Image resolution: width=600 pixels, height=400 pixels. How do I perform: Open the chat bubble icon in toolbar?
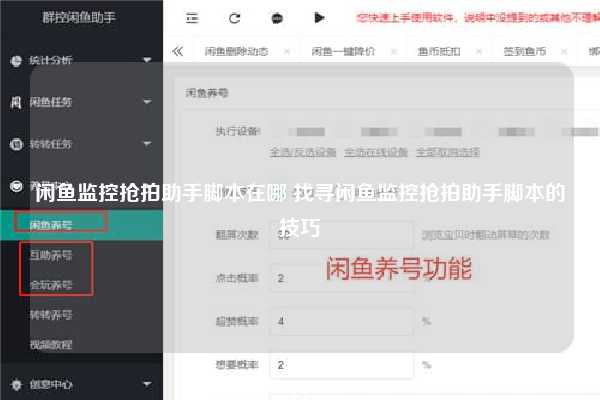(277, 18)
